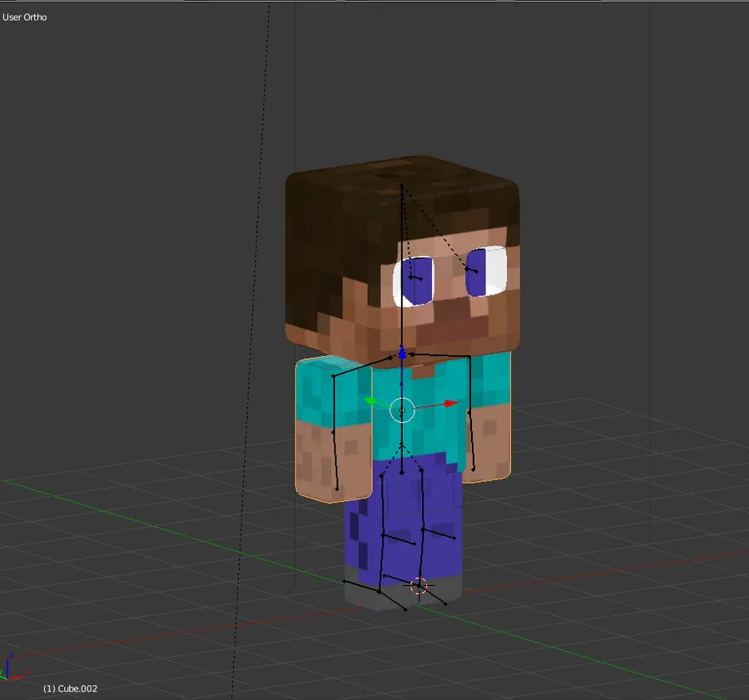Viewport: 749px width, 700px height.
Task: Click the white manipulator center circle
Action: (x=402, y=410)
